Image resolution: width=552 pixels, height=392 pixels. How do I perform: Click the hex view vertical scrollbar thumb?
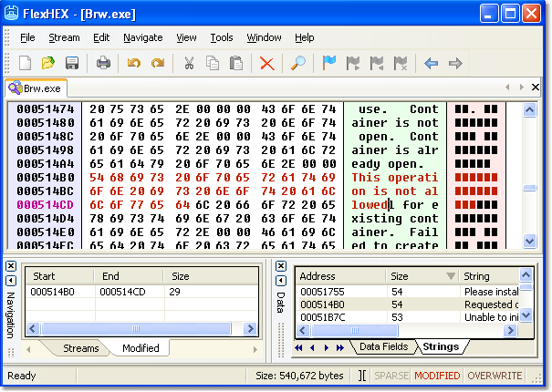click(529, 189)
